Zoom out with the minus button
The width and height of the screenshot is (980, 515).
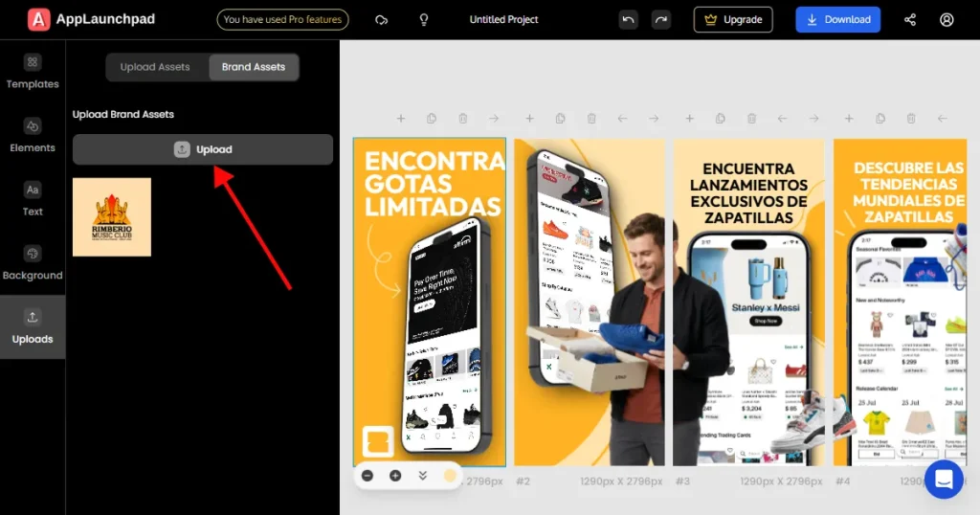[x=367, y=476]
